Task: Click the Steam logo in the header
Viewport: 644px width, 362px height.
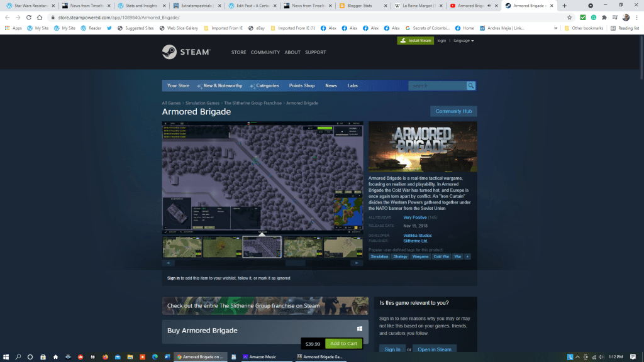Action: point(186,52)
